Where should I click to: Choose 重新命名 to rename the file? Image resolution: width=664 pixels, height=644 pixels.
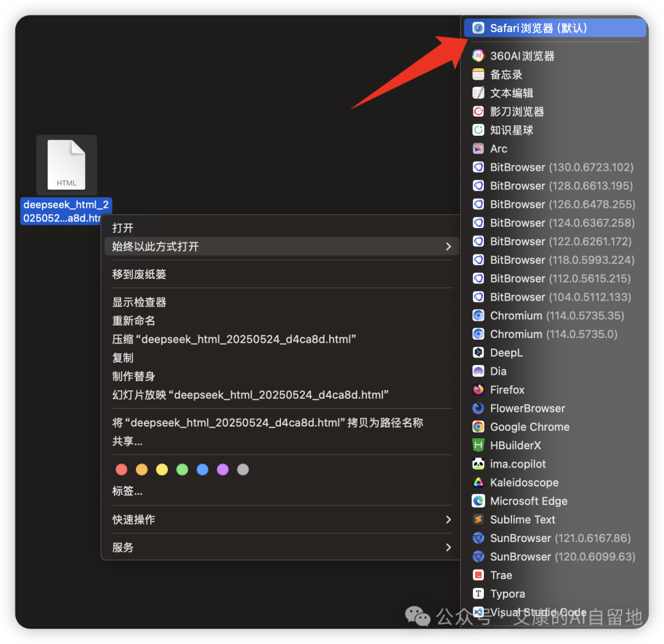281,321
